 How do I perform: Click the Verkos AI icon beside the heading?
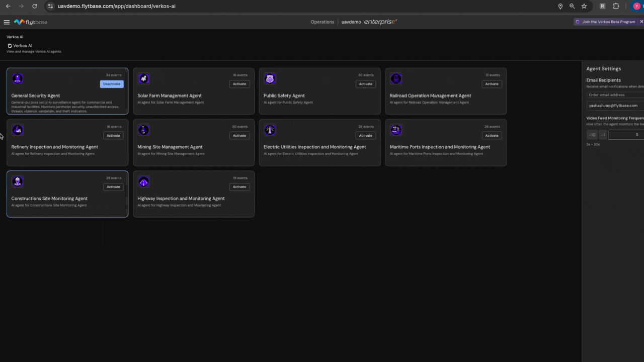[x=10, y=46]
